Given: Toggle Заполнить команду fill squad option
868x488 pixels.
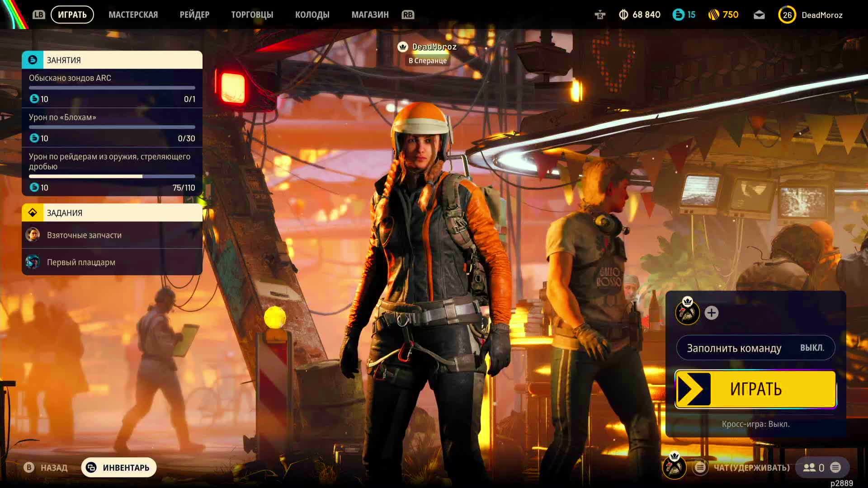Looking at the screenshot, I should tap(755, 348).
